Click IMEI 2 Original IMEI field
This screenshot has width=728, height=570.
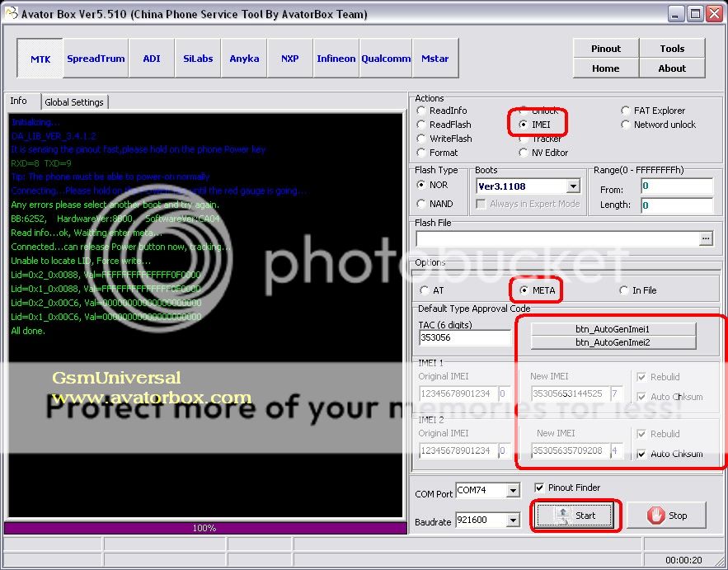(x=458, y=450)
